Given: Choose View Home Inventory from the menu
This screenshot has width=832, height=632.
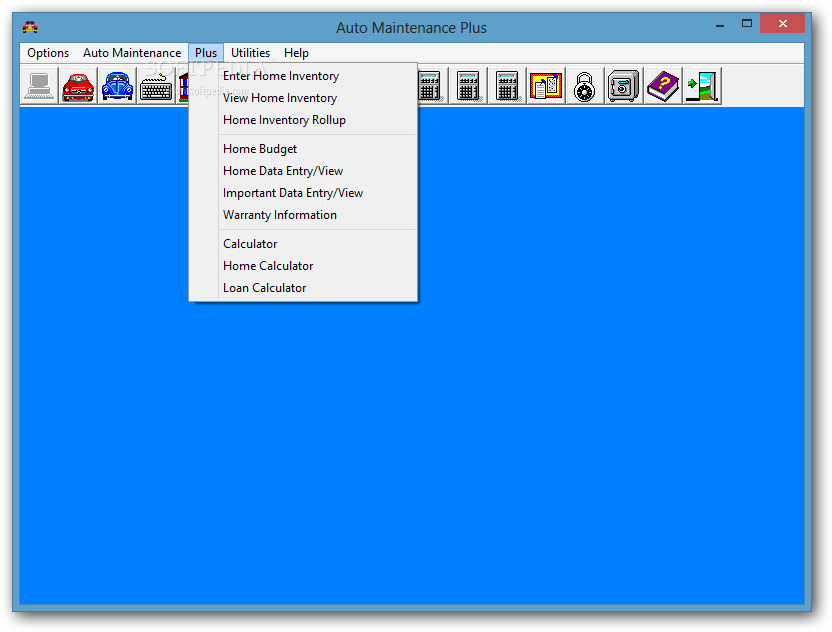Looking at the screenshot, I should point(303,98).
